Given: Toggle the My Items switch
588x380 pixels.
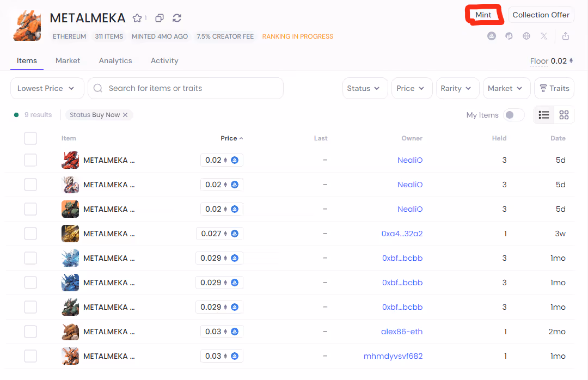Looking at the screenshot, I should [x=514, y=115].
